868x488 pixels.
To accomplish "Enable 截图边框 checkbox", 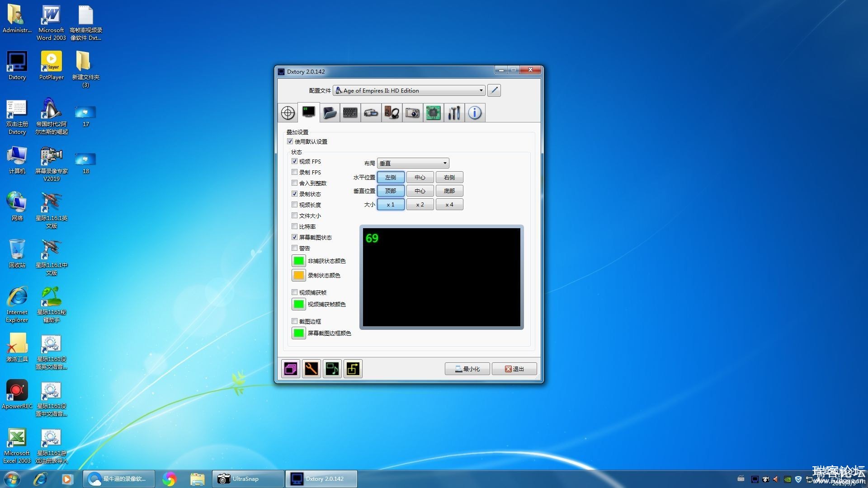I will tap(295, 321).
